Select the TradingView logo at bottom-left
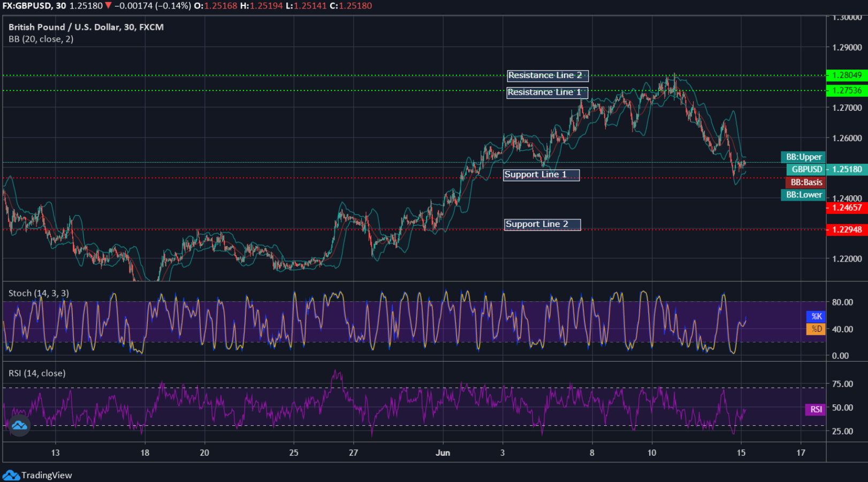The height and width of the screenshot is (482, 868). point(37,474)
